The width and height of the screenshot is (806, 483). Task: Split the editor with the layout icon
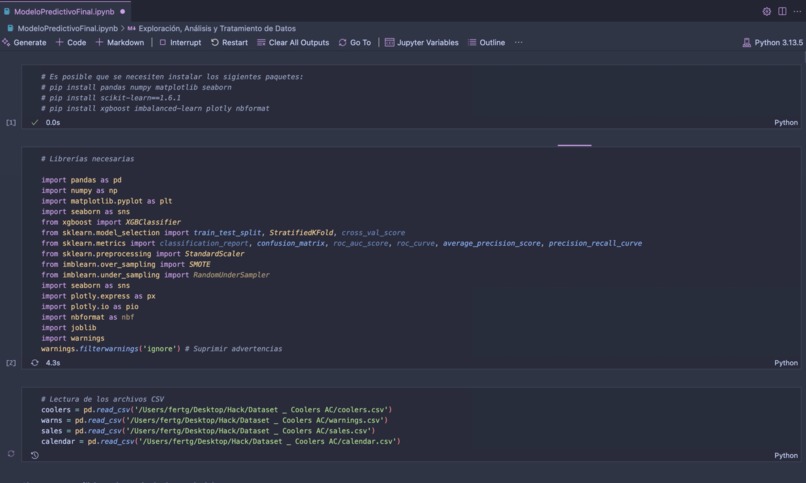pyautogui.click(x=782, y=11)
